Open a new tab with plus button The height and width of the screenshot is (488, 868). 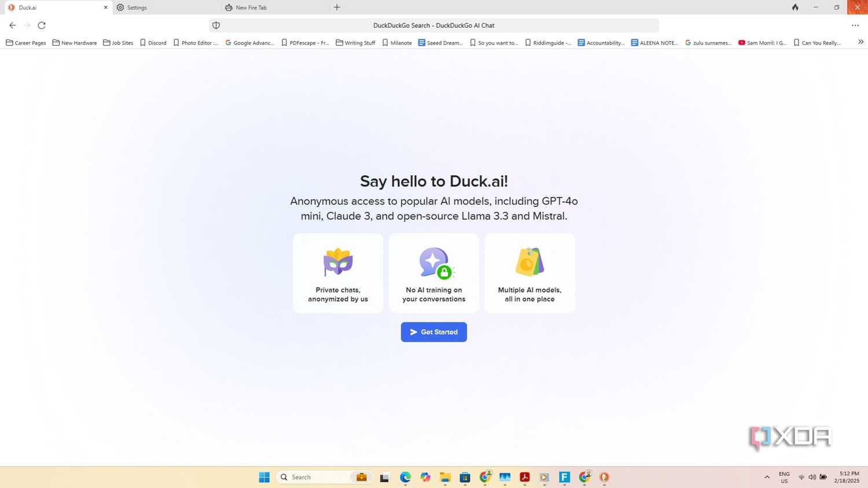[x=337, y=8]
